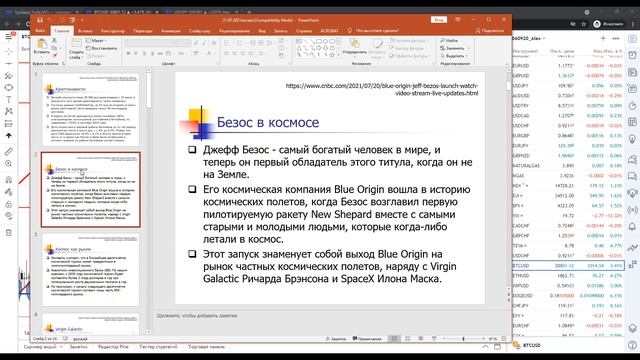Open ideas lightbulb icon in right sidebar

(632, 139)
